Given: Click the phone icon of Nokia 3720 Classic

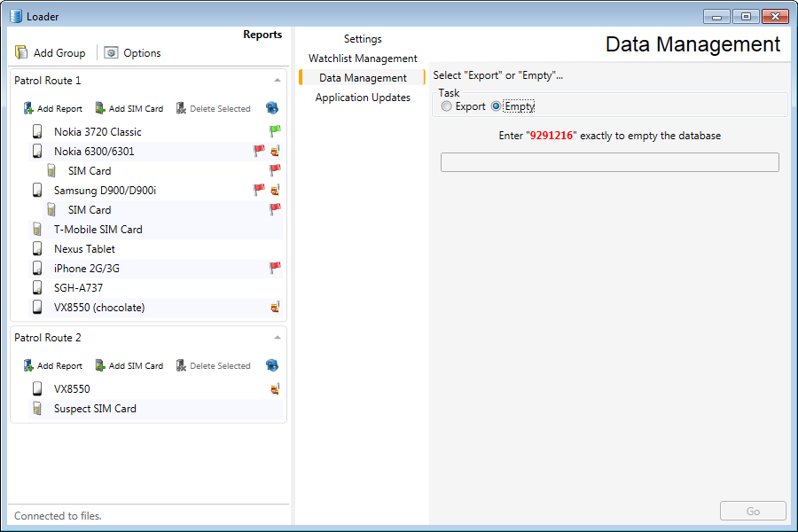Looking at the screenshot, I should pyautogui.click(x=37, y=131).
